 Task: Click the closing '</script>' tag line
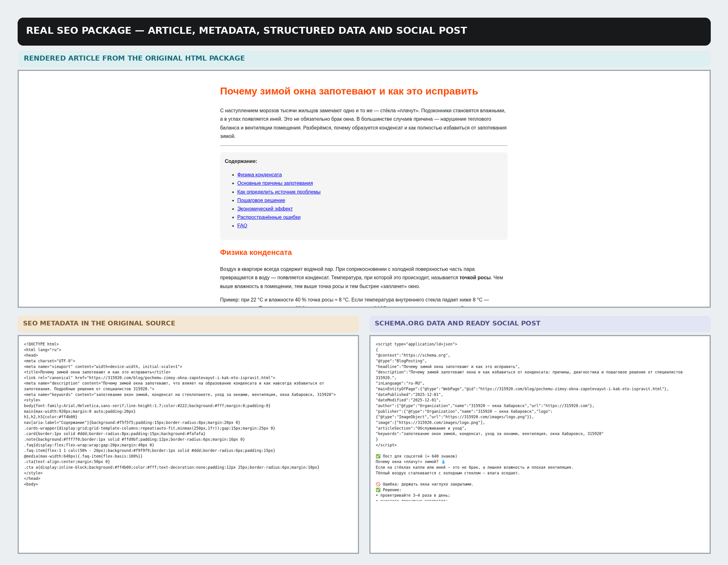(x=386, y=445)
